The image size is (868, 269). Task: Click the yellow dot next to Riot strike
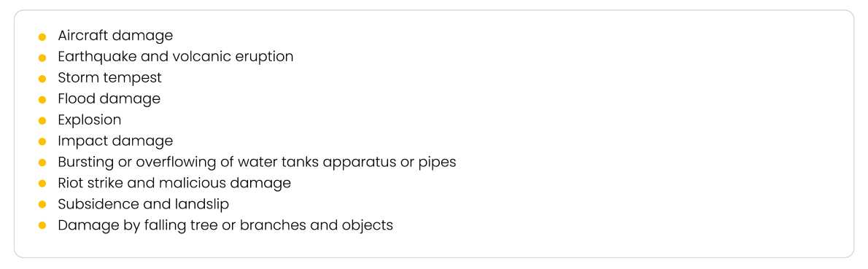pos(42,184)
